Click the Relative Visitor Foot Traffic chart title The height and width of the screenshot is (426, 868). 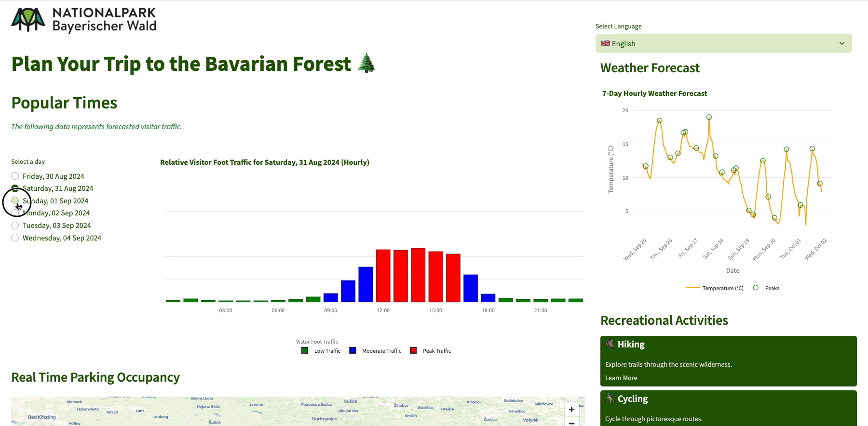point(265,162)
